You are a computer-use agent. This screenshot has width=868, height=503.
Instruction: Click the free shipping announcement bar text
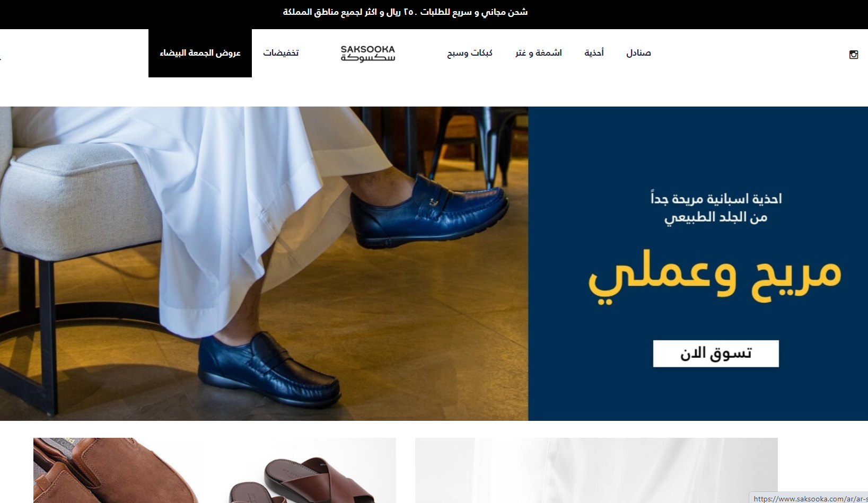click(x=405, y=12)
